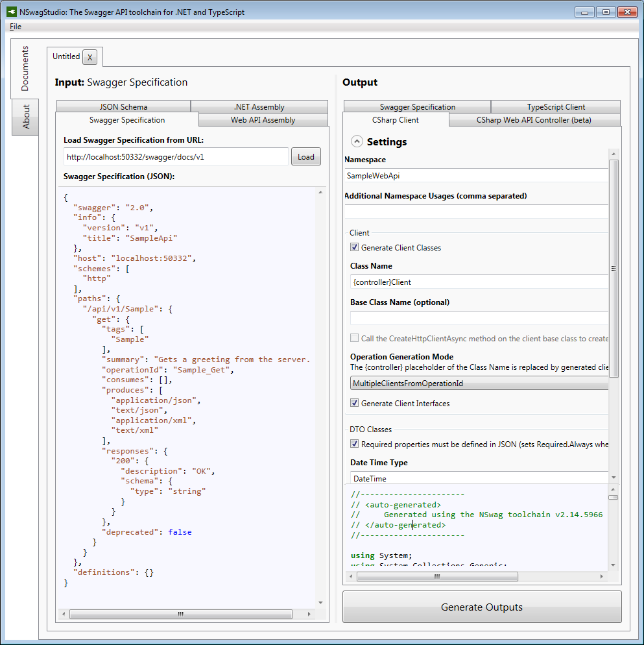This screenshot has width=644, height=645.
Task: Uncheck Generate Client Interfaces
Action: (355, 402)
